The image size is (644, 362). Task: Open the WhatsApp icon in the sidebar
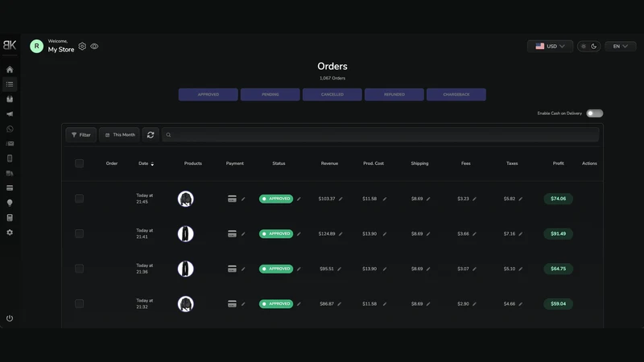coord(10,129)
